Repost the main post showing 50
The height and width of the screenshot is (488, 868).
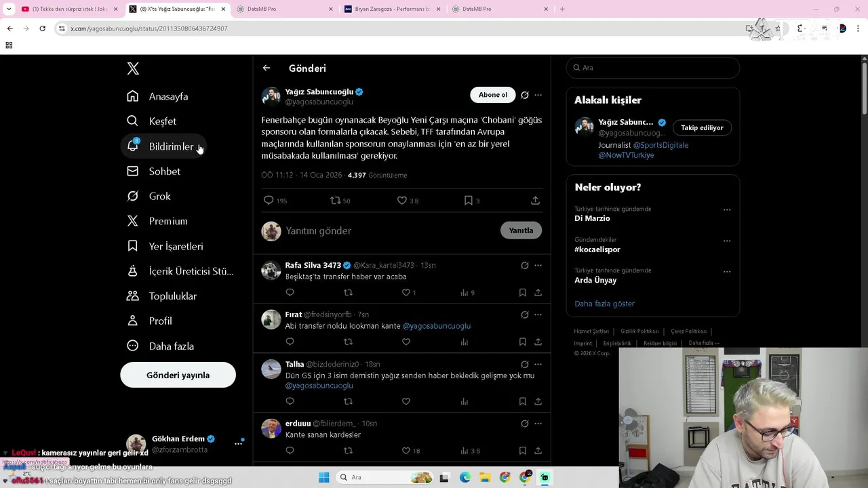click(x=340, y=201)
